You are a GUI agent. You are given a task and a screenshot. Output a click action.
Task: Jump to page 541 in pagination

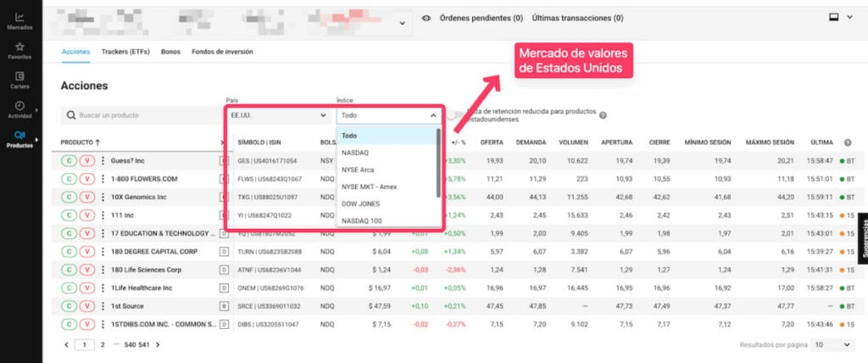144,344
